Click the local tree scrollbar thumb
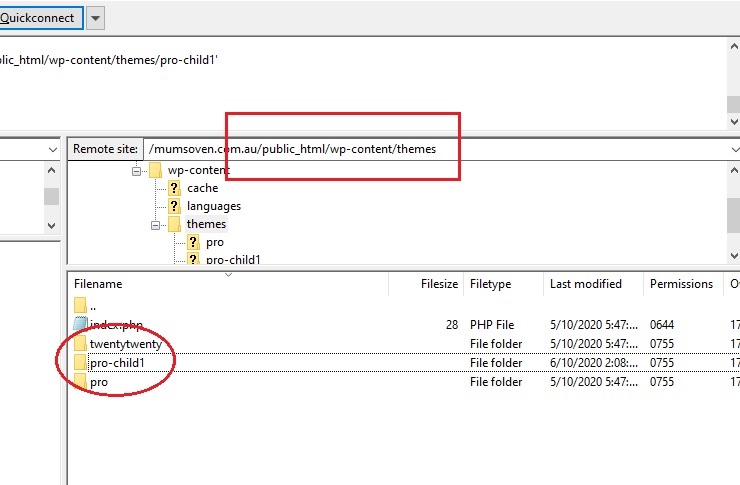Screen dimensions: 740x485 51,196
